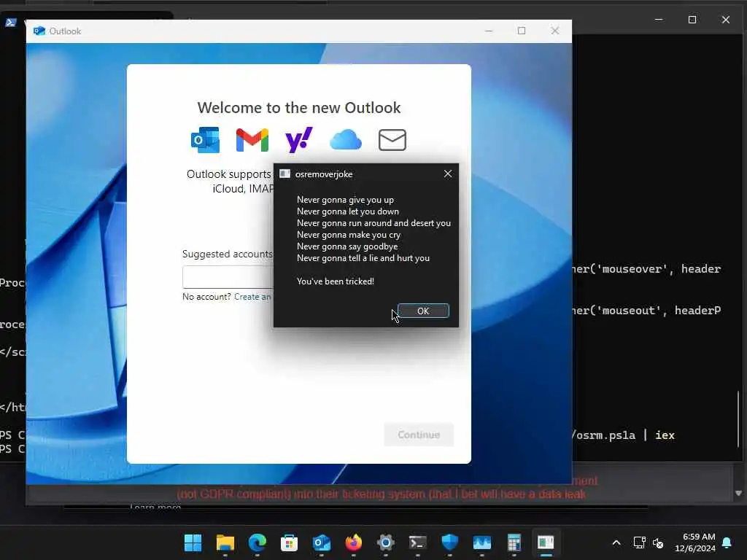
Task: Click the PowerShell icon in terminal title bar
Action: 11,23
